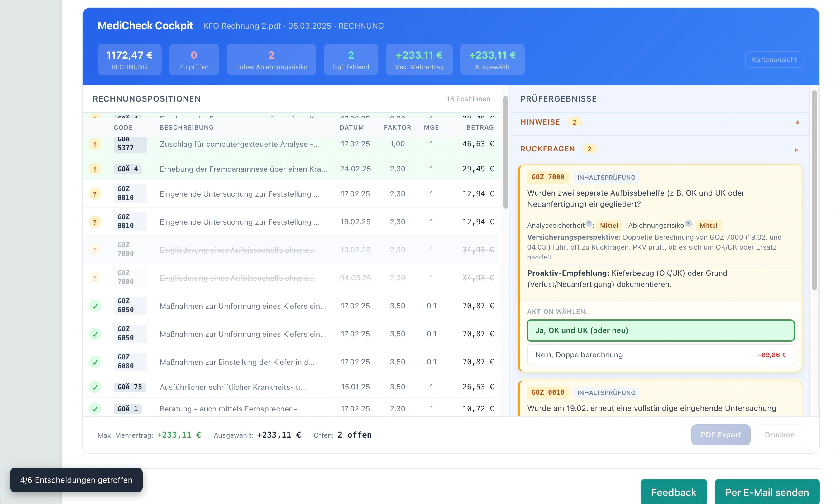Viewport: 840px width, 504px height.
Task: Click help icon next to Analysesicherheit
Action: pyautogui.click(x=589, y=223)
